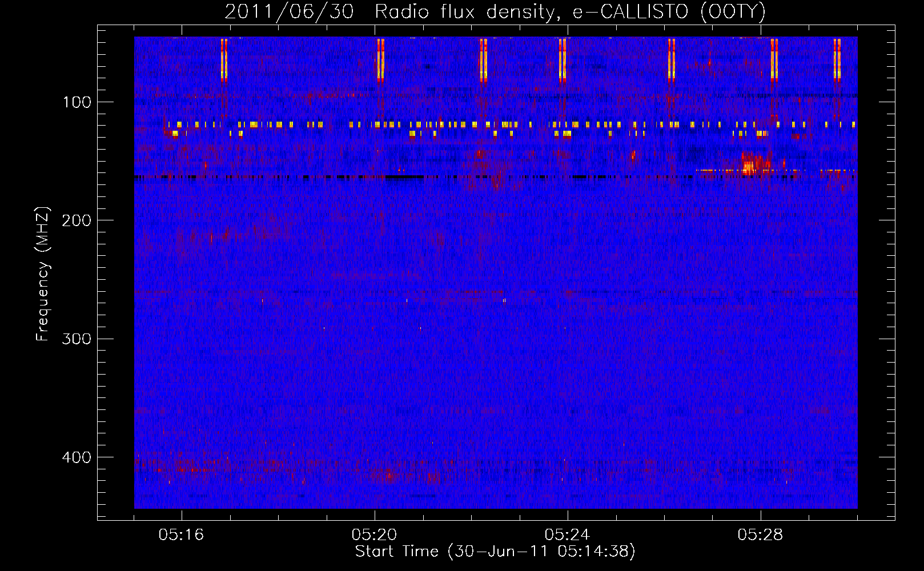The height and width of the screenshot is (571, 924).
Task: Select the 'Frequency (MHZ)' axis label
Action: point(43,274)
